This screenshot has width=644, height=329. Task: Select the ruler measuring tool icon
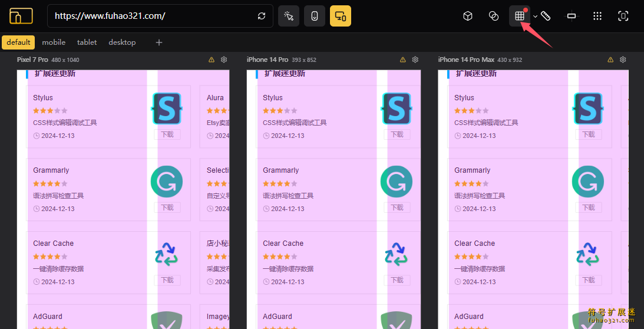(546, 16)
